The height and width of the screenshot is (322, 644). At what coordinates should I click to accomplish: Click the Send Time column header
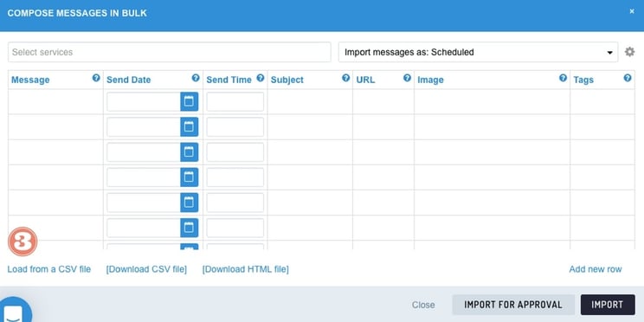pyautogui.click(x=229, y=80)
